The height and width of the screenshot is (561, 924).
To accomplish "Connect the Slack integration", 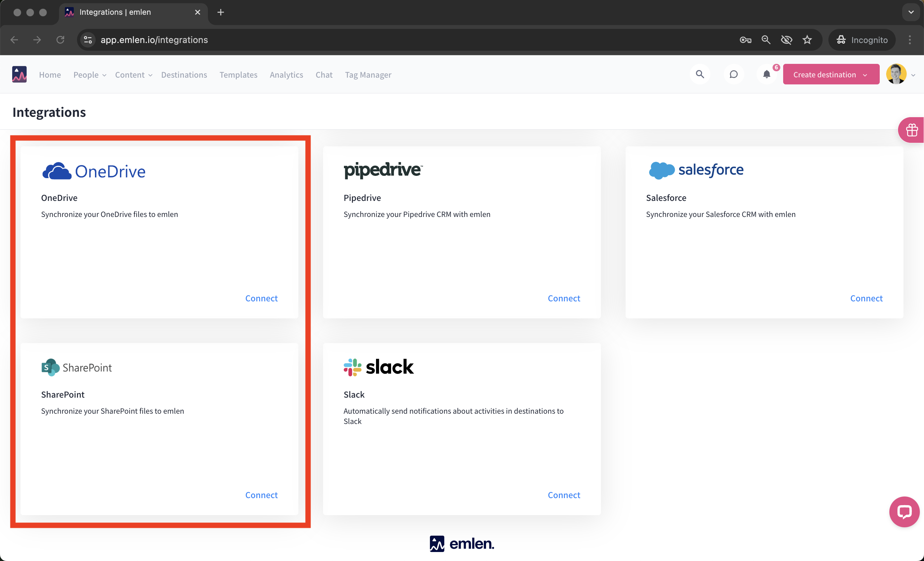I will point(564,495).
